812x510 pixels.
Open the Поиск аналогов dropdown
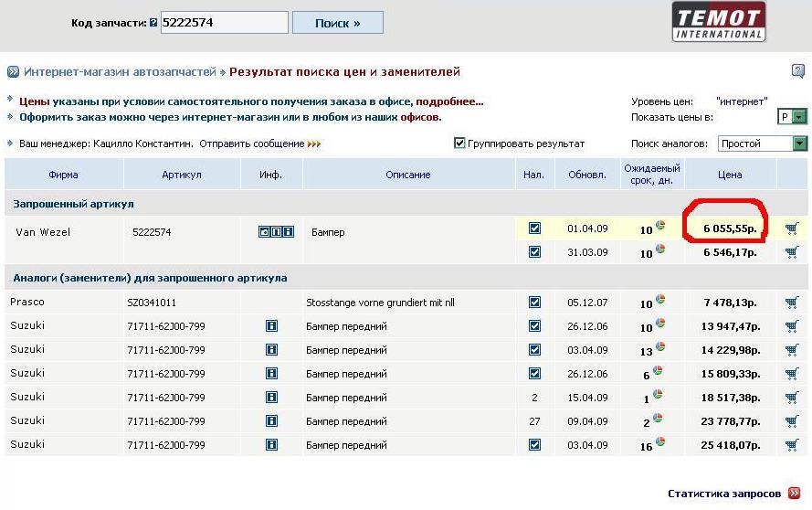point(763,143)
